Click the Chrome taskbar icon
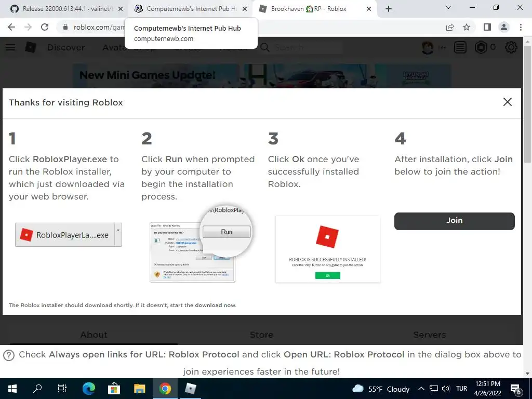532x399 pixels. click(x=165, y=389)
